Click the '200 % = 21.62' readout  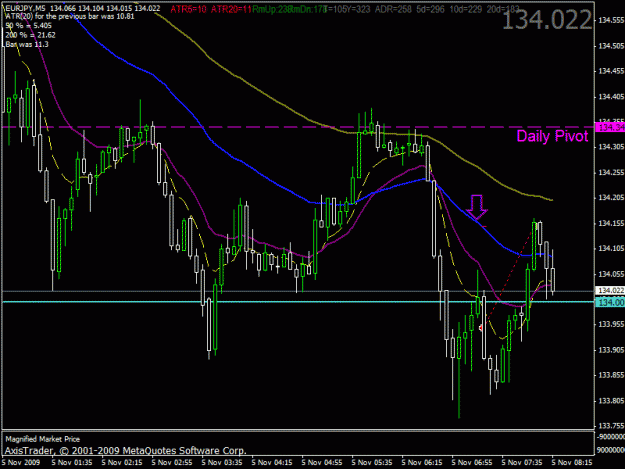30,35
